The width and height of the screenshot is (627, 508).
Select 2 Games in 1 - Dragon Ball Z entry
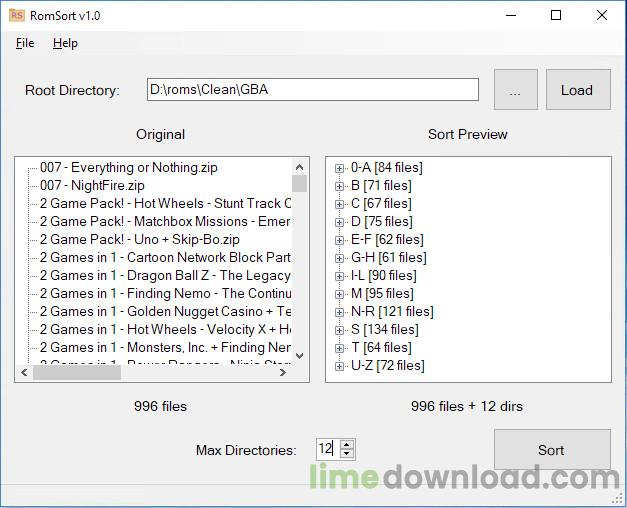[165, 275]
